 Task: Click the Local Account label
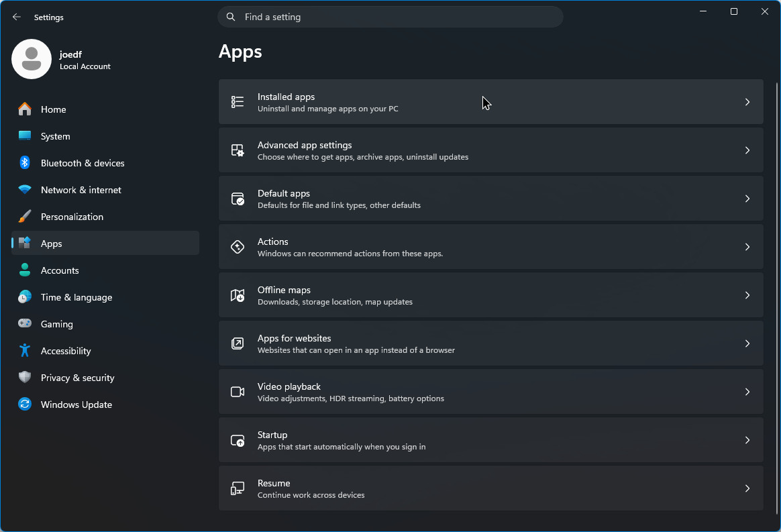pos(85,66)
